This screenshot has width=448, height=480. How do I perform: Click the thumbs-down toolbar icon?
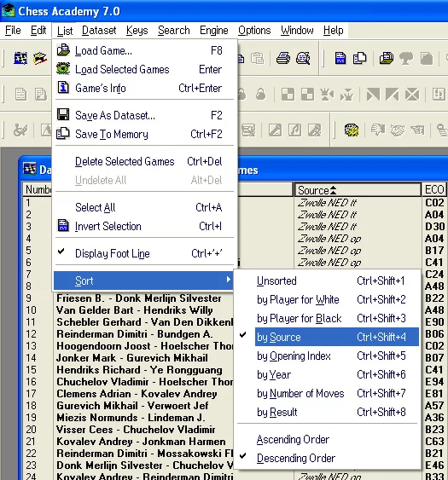coord(378,130)
